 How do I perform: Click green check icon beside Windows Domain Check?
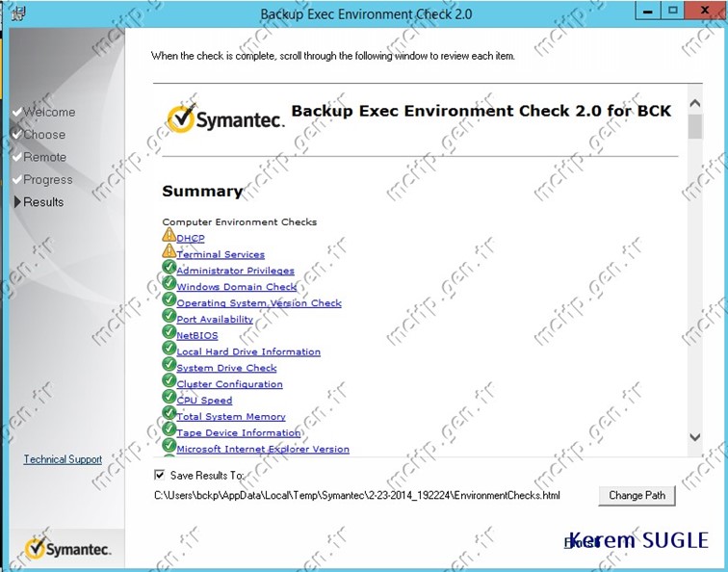pyautogui.click(x=169, y=283)
